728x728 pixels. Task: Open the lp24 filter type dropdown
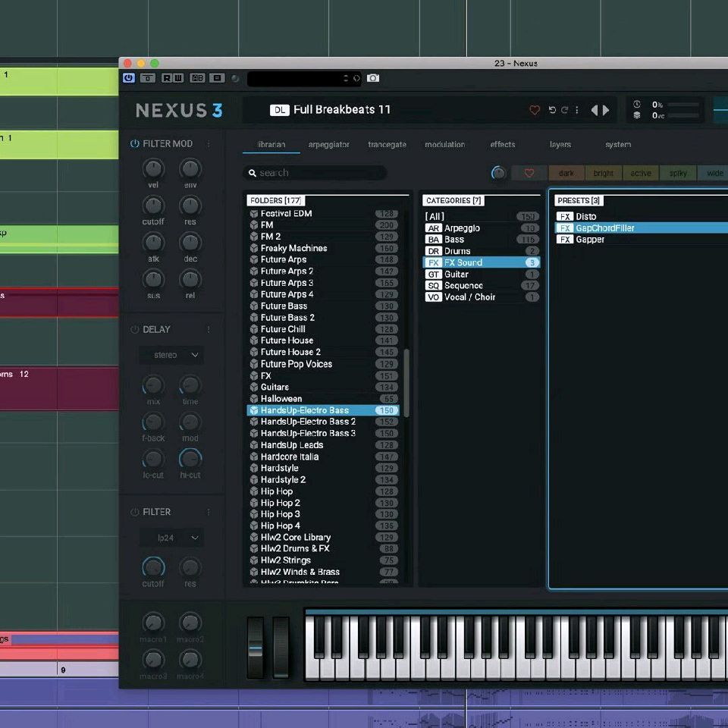coord(171,538)
